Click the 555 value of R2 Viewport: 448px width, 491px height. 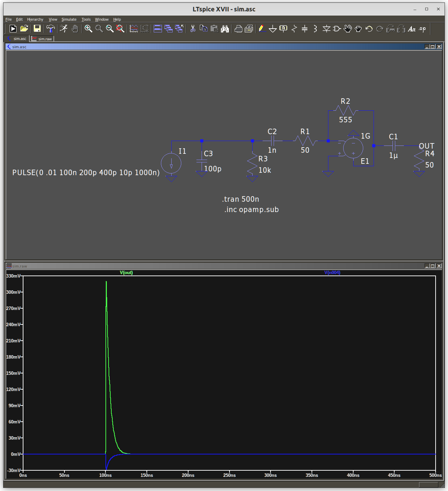(345, 120)
